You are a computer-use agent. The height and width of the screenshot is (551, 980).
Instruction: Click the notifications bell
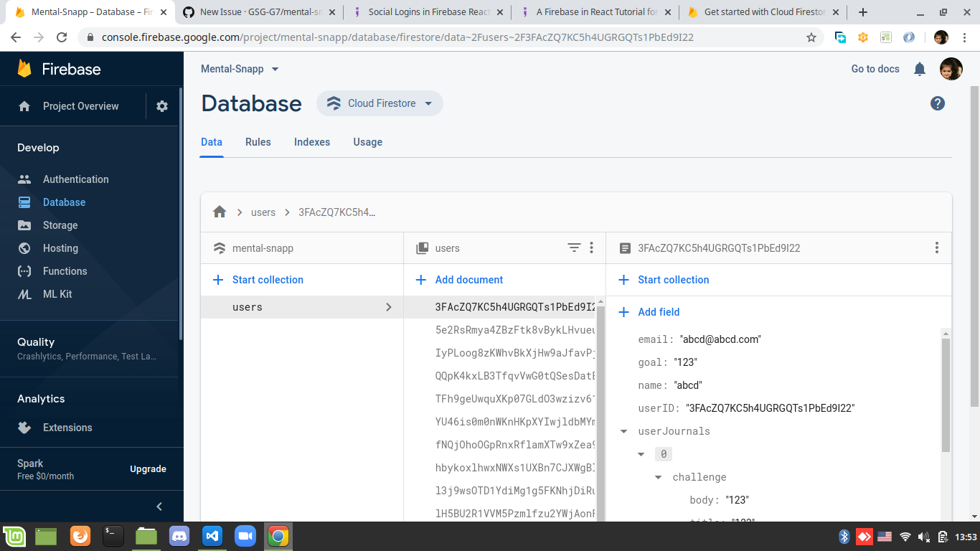[x=920, y=69]
